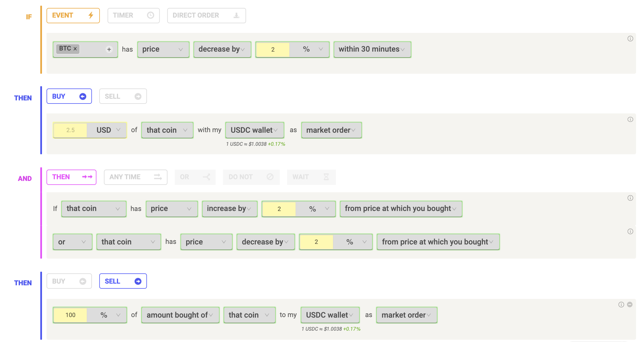Click the SELL button in the last THEN block
The width and height of the screenshot is (644, 342).
coord(123,281)
